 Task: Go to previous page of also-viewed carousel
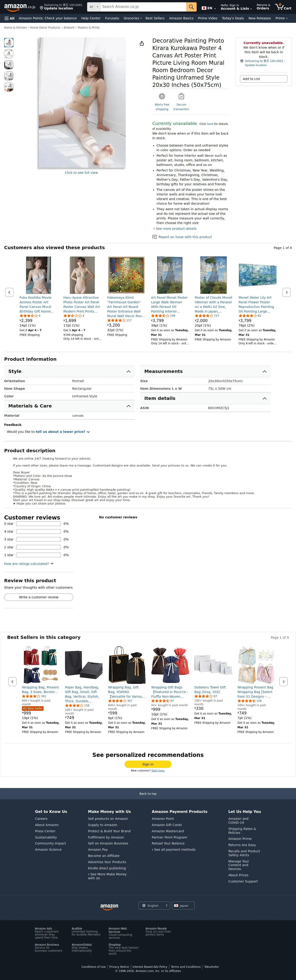pyautogui.click(x=9, y=292)
